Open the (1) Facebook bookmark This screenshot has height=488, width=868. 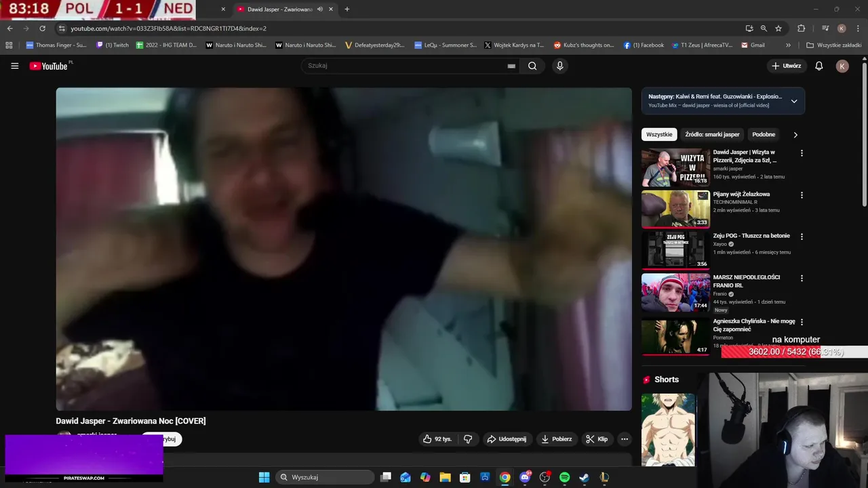point(644,45)
